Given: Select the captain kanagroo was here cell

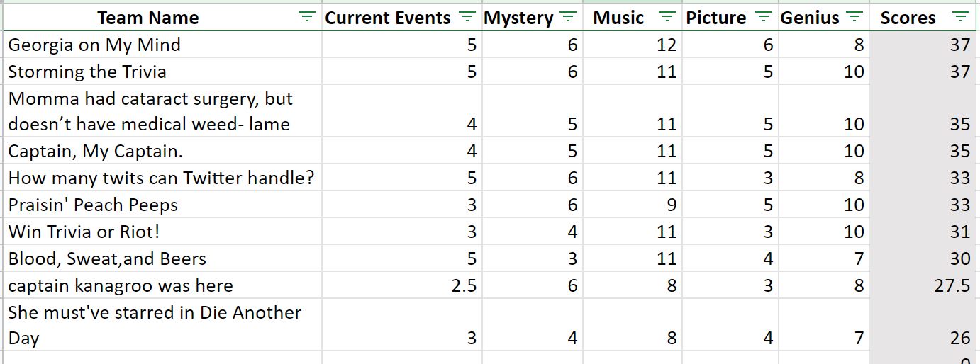Looking at the screenshot, I should pos(162,285).
